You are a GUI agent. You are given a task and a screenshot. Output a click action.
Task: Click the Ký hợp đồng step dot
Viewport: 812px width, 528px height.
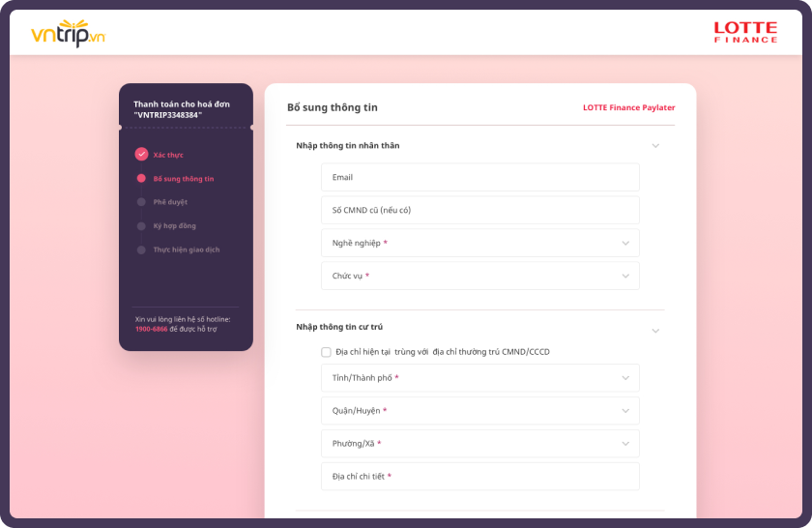pyautogui.click(x=141, y=226)
